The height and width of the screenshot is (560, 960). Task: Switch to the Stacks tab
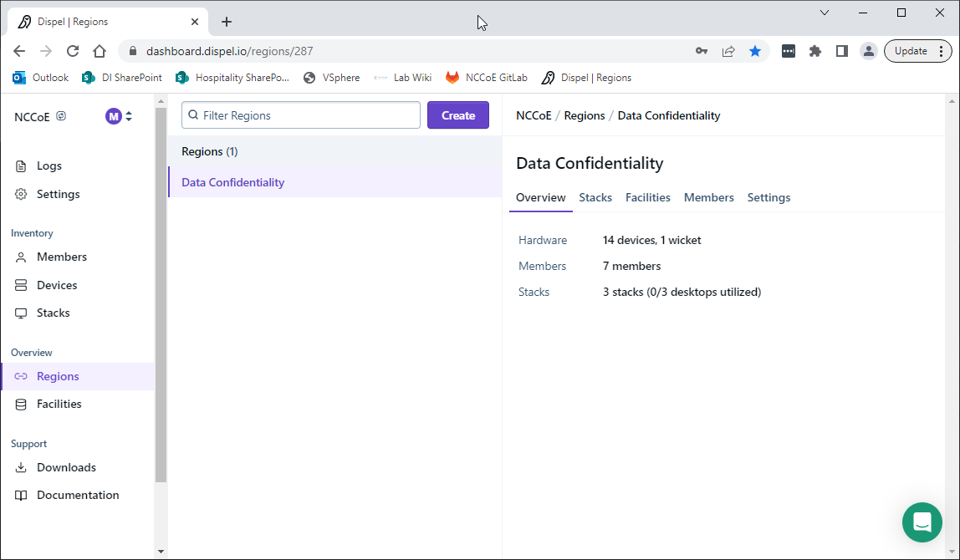coord(595,197)
